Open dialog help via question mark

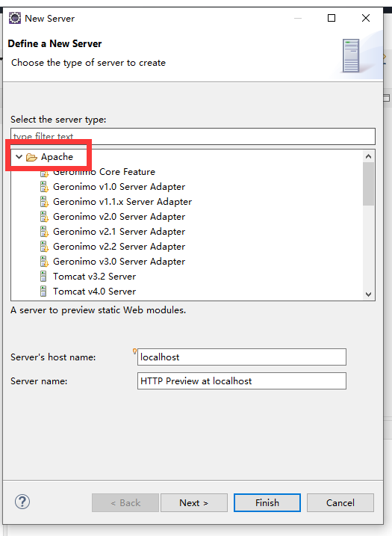[22, 502]
